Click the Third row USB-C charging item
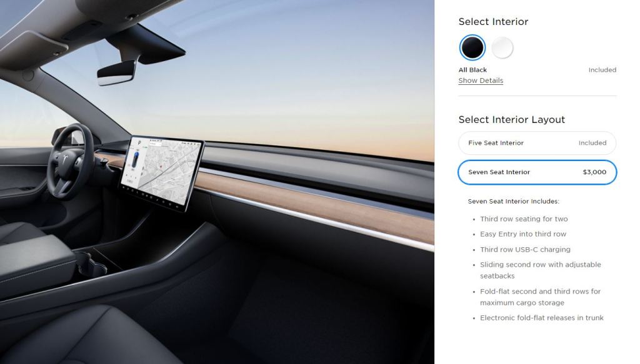This screenshot has width=640, height=364. coord(525,250)
